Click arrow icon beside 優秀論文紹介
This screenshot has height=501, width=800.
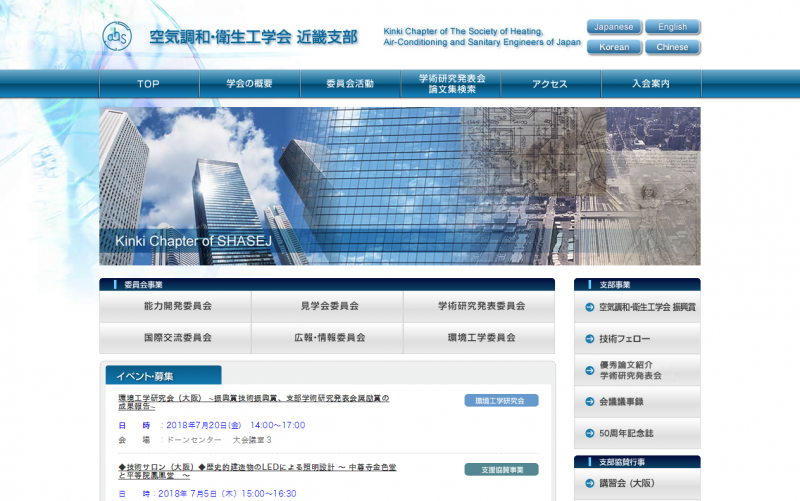click(x=589, y=370)
